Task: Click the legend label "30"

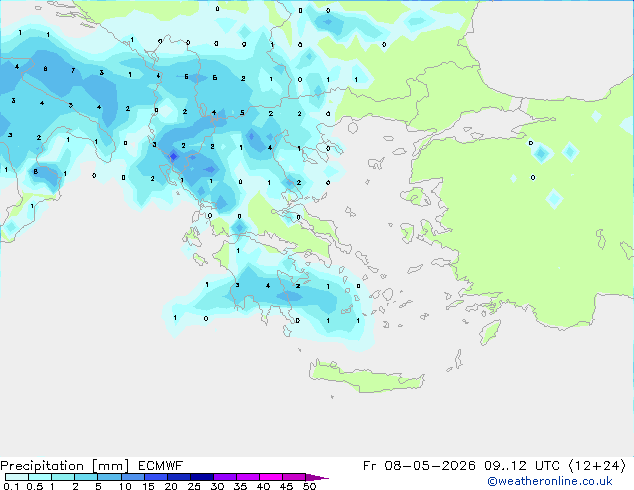Action: tap(217, 486)
